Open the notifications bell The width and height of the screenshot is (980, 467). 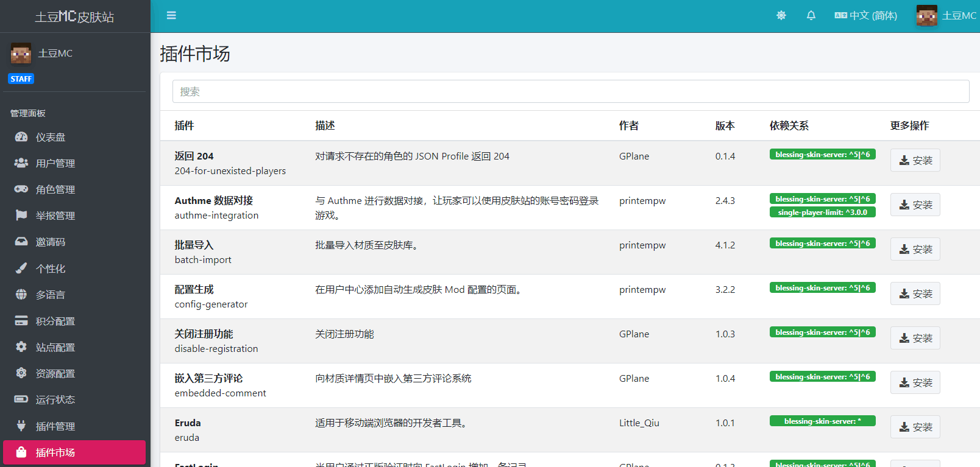pos(811,15)
